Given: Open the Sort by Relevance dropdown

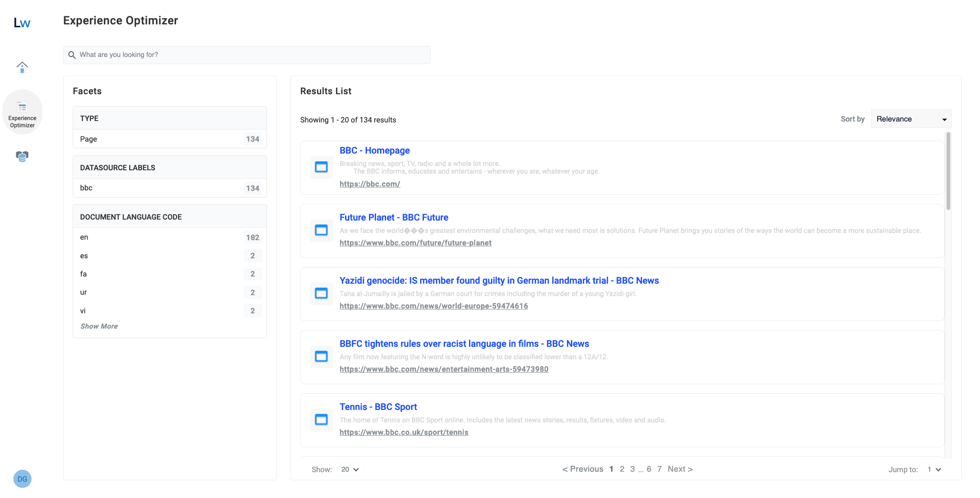Looking at the screenshot, I should (910, 119).
